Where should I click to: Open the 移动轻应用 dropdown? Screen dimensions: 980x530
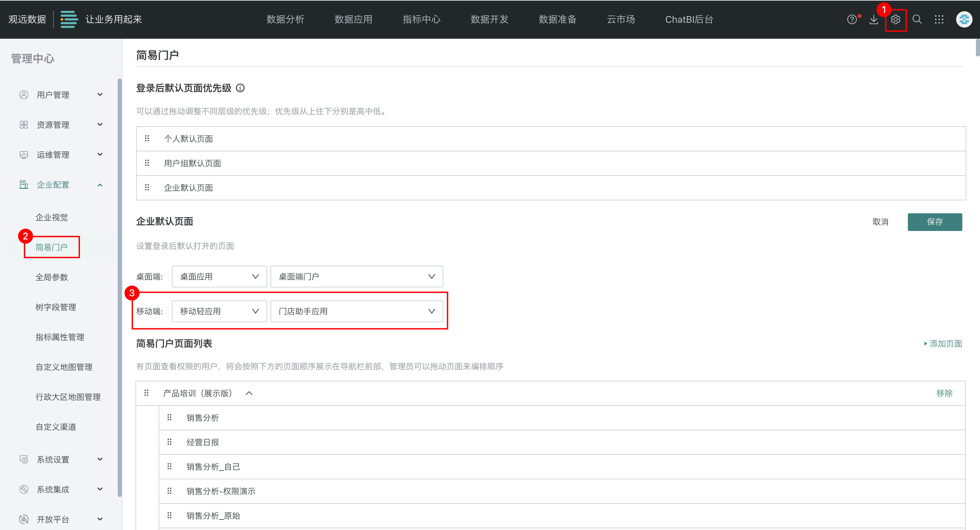coord(219,311)
